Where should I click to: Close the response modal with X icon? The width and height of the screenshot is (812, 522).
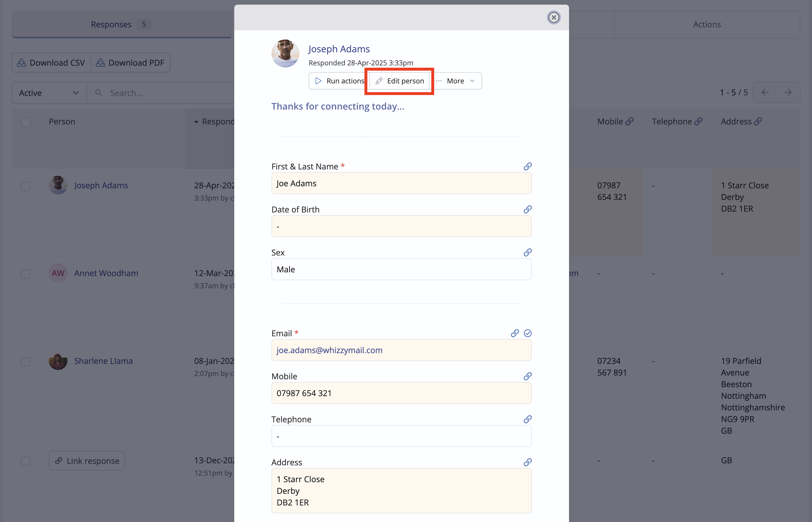pyautogui.click(x=553, y=17)
